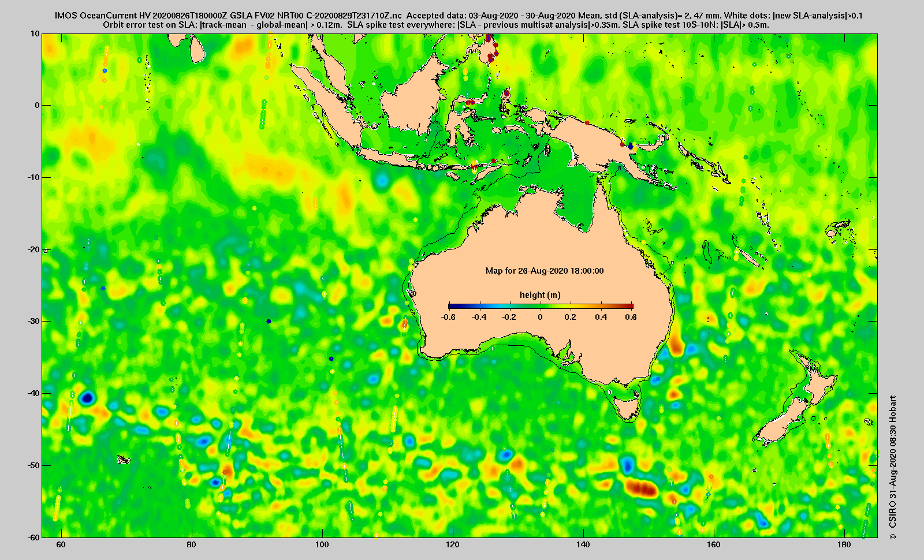This screenshot has height=560, width=924.
Task: Click the 0.4 colorbar tick label
Action: pyautogui.click(x=601, y=317)
